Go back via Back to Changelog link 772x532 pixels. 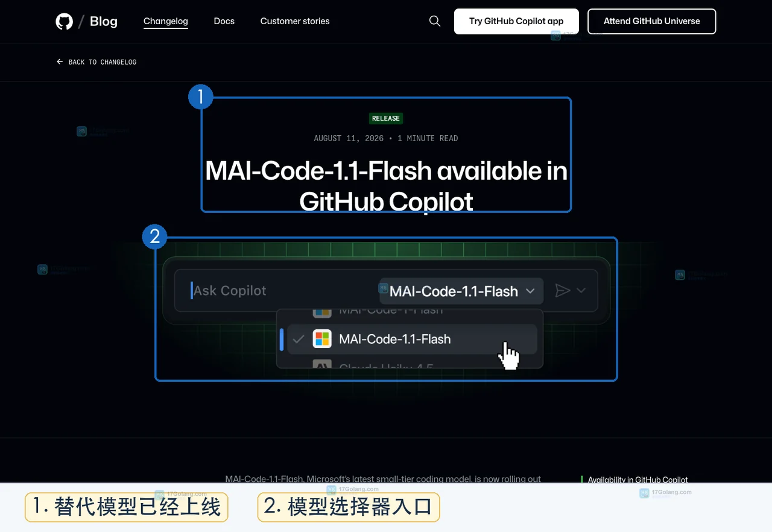click(96, 62)
